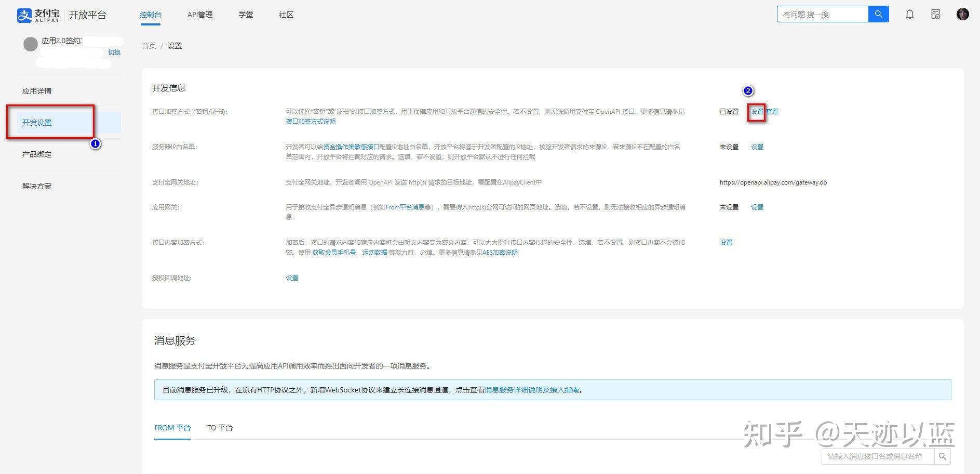
Task: Click the blue search magnifier button
Action: 878,14
